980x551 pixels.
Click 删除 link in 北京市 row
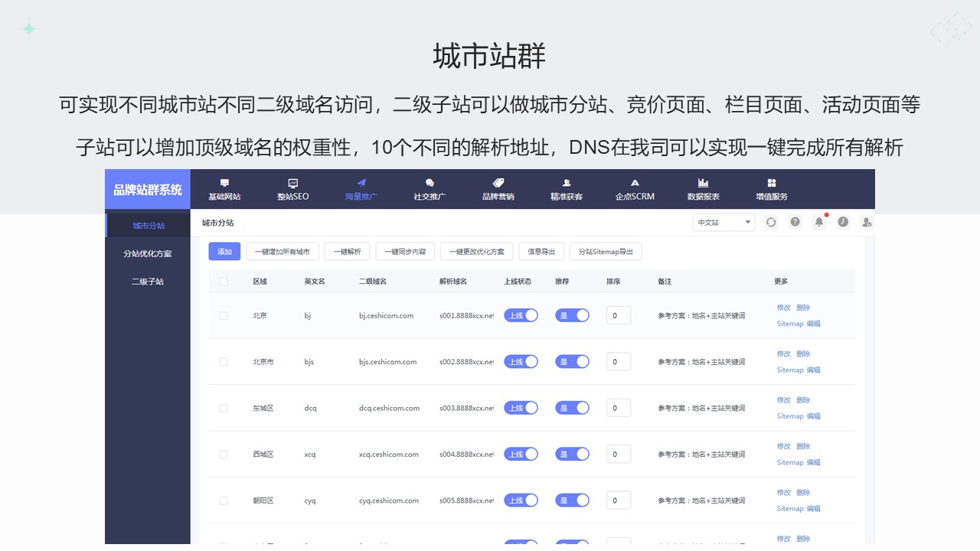pyautogui.click(x=803, y=354)
